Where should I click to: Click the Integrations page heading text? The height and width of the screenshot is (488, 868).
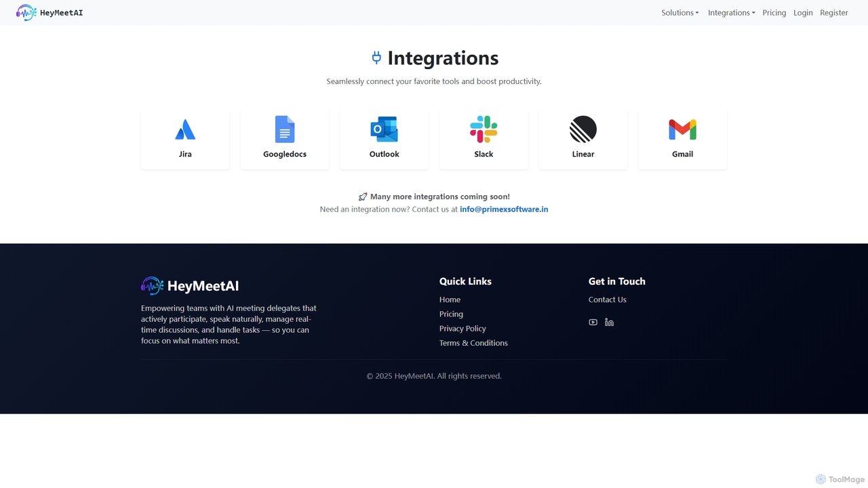tap(443, 58)
